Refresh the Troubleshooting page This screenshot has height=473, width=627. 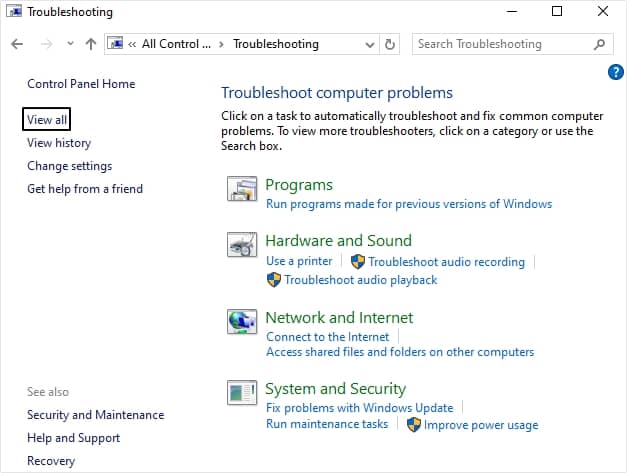pyautogui.click(x=389, y=44)
